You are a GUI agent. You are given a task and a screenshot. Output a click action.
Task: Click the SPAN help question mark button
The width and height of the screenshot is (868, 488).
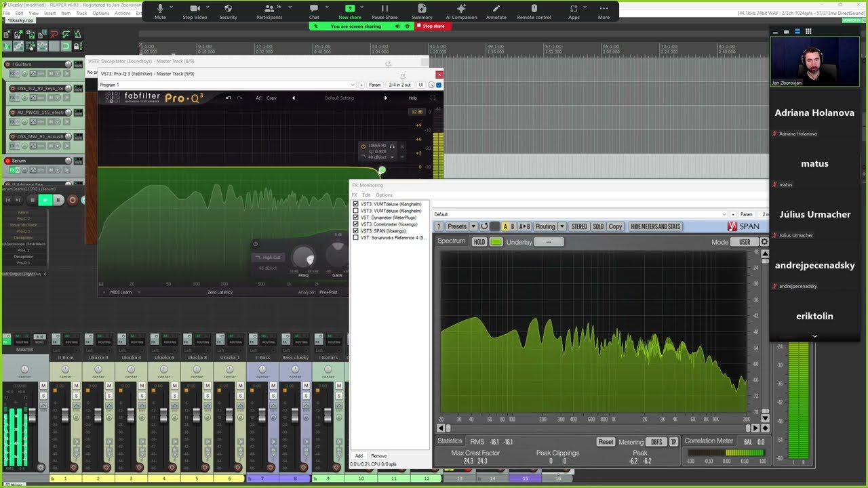439,226
